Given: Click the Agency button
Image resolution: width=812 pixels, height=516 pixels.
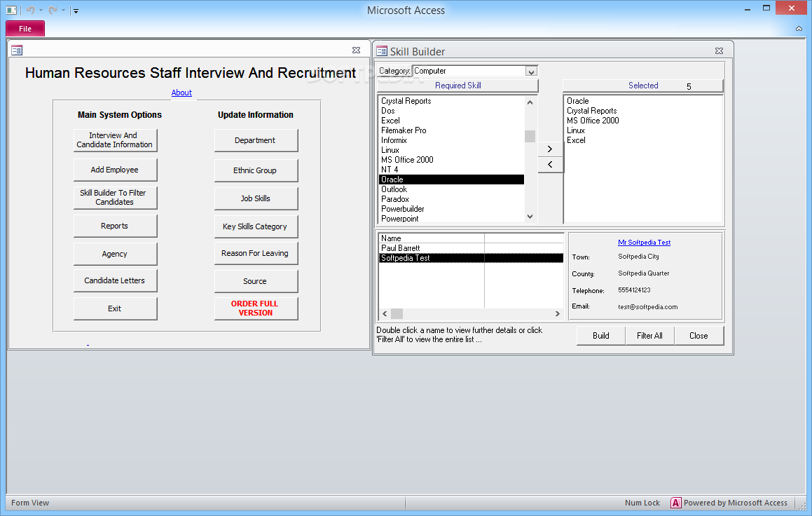Looking at the screenshot, I should pyautogui.click(x=115, y=254).
